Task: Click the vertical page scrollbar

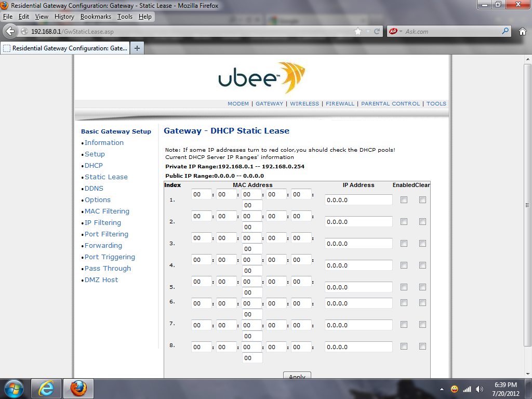Action: point(527,208)
